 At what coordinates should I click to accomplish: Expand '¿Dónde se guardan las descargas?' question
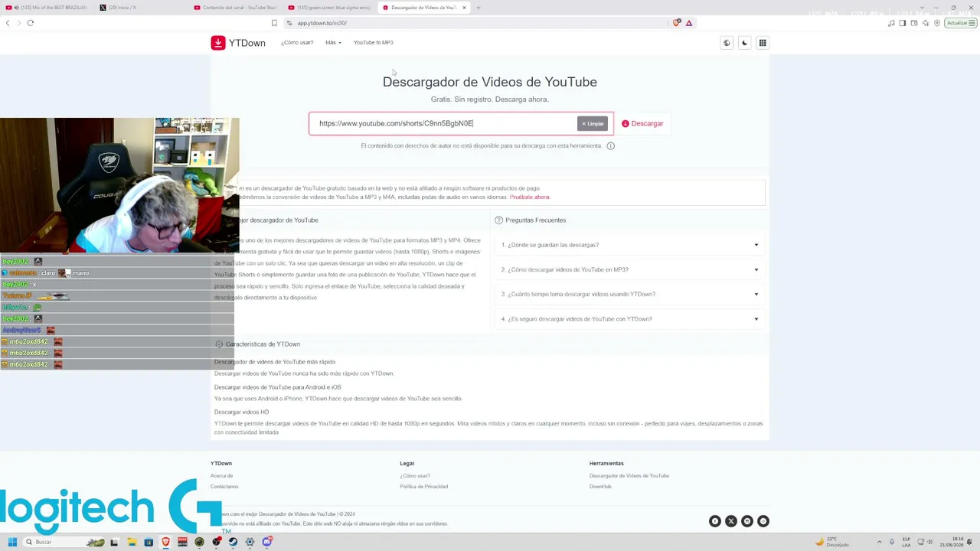pyautogui.click(x=630, y=245)
